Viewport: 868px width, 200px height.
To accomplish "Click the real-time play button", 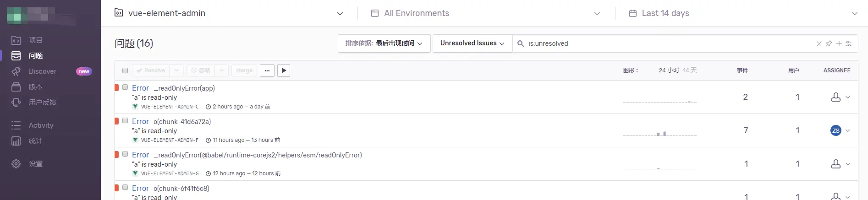I will click(284, 70).
